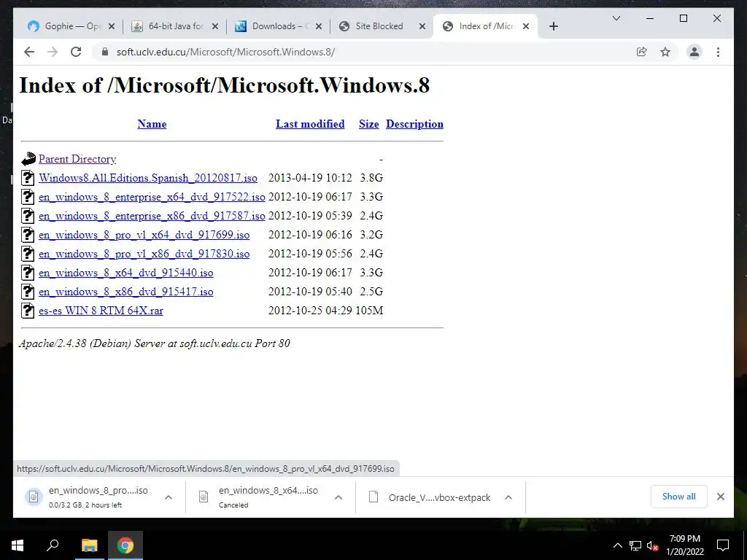
Task: Click Chrome icon in the taskbar
Action: tap(125, 545)
